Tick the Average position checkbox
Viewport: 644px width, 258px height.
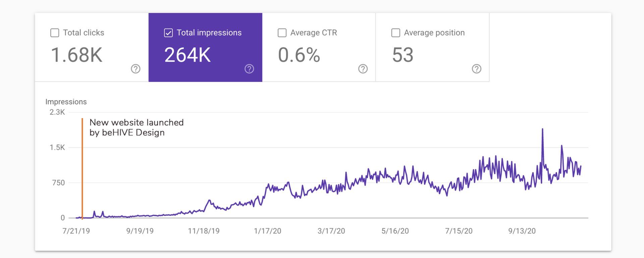pyautogui.click(x=396, y=33)
